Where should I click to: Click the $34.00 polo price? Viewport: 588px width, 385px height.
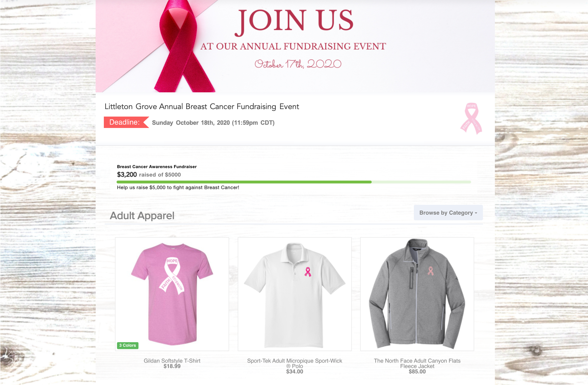click(x=295, y=371)
